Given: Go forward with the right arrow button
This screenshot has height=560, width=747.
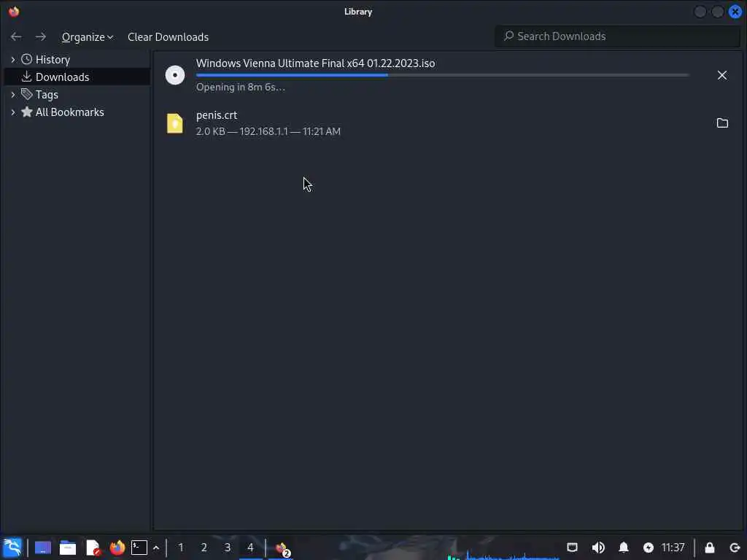Looking at the screenshot, I should [x=41, y=36].
